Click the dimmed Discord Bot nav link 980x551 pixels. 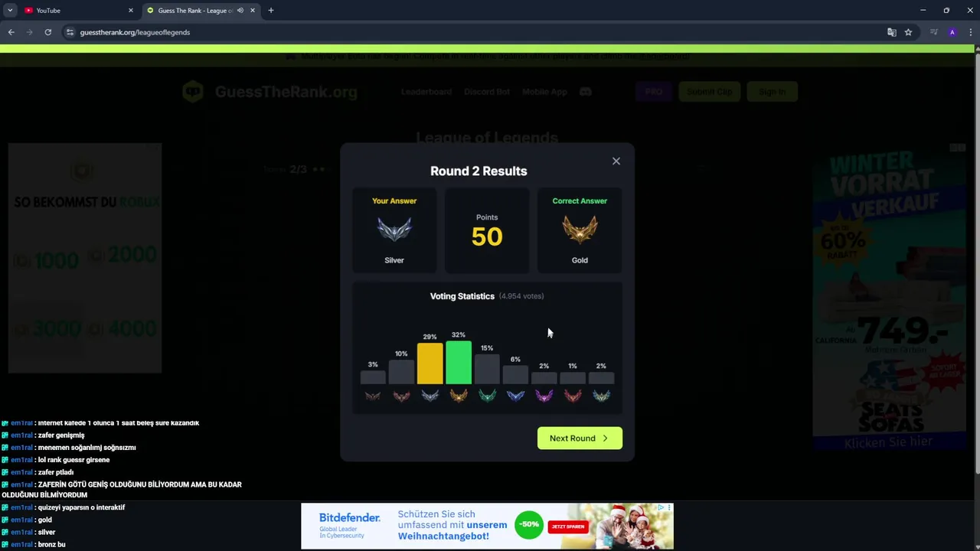pos(487,92)
